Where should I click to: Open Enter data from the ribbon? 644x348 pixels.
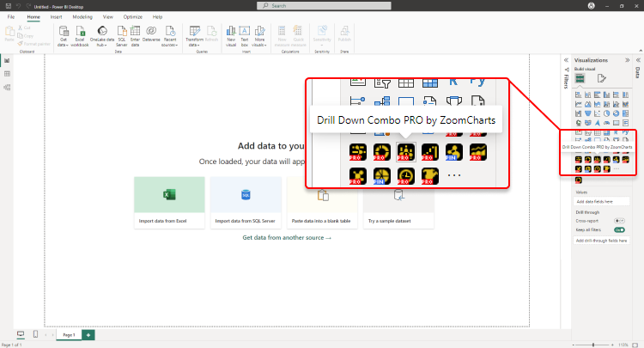tap(135, 37)
